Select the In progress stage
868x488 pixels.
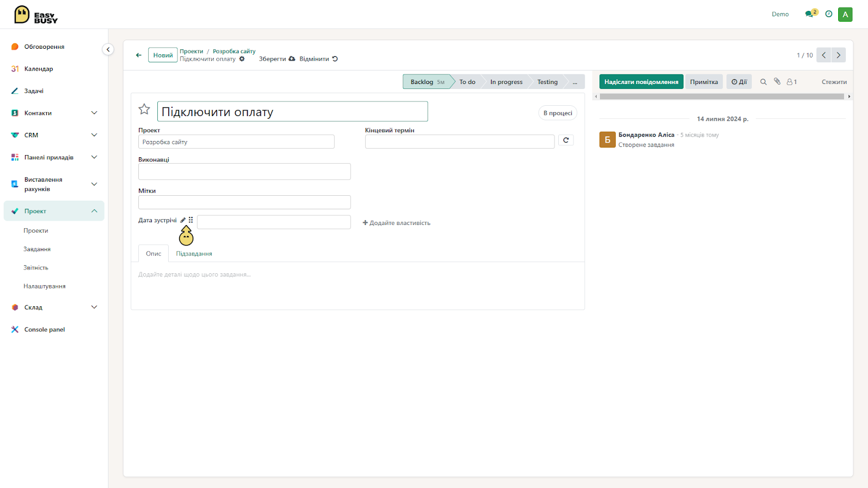coord(506,82)
